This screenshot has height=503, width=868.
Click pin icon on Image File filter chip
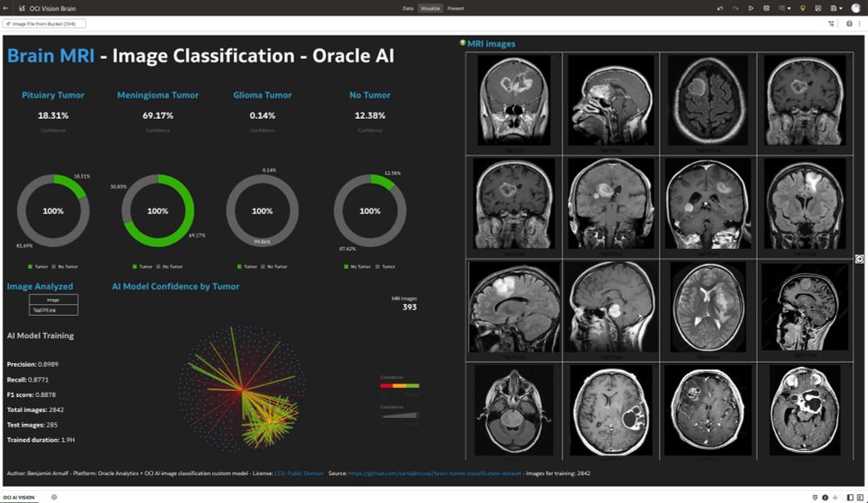tap(9, 23)
